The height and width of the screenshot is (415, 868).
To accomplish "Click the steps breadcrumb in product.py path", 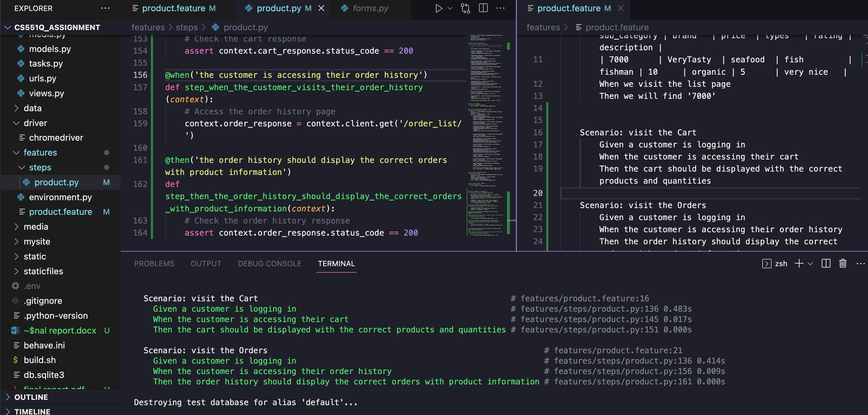I will coord(187,27).
